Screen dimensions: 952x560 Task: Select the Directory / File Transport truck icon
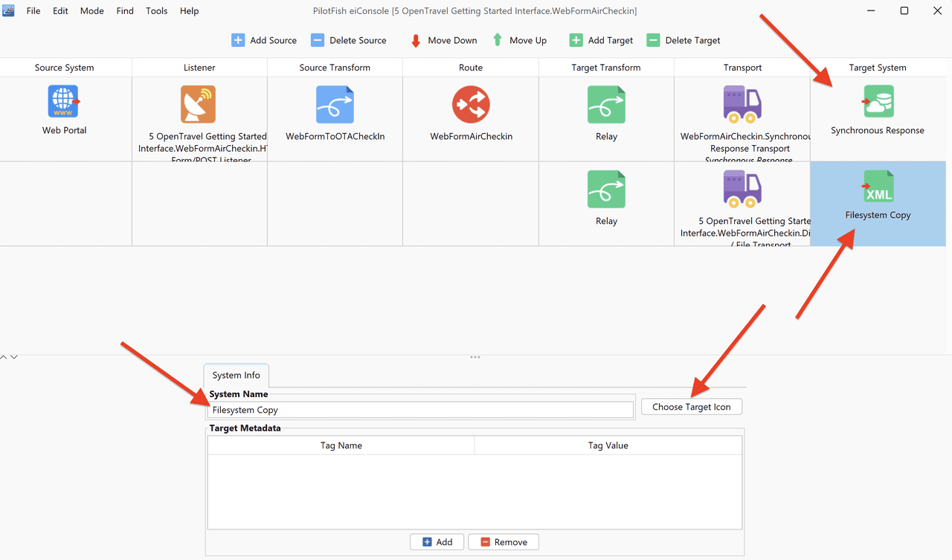742,189
